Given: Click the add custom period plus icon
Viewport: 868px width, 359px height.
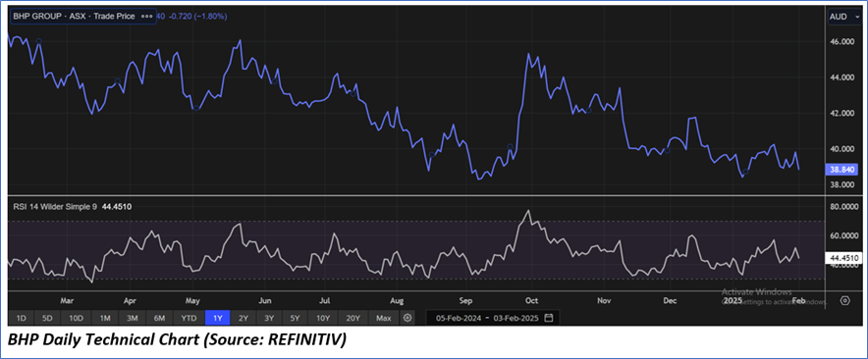Looking at the screenshot, I should pyautogui.click(x=407, y=318).
